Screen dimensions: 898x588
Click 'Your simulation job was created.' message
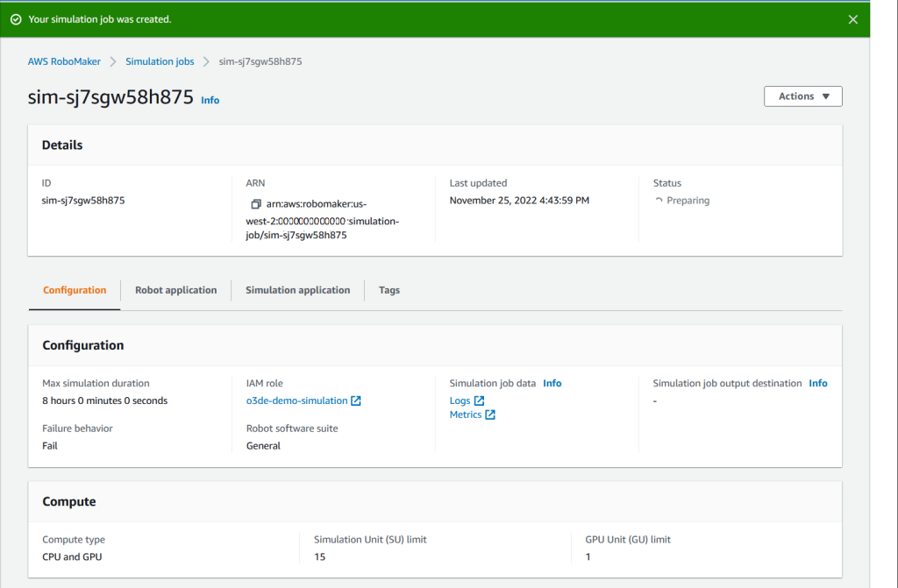click(x=100, y=19)
